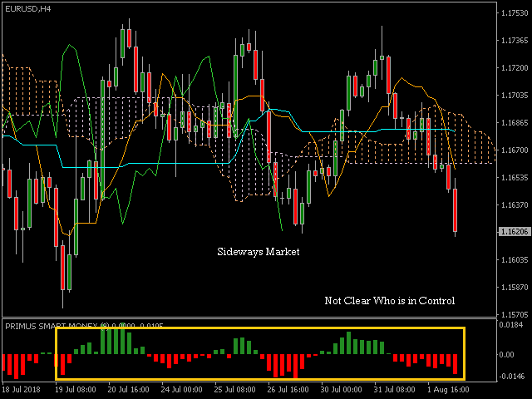Click price level 1.15870 on scale
The height and width of the screenshot is (399, 532).
click(x=515, y=287)
